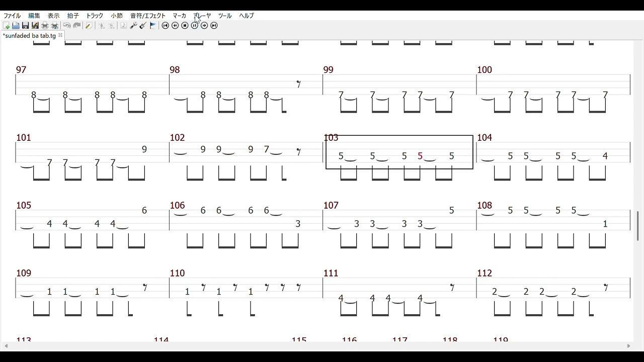644x362 pixels.
Task: Click the remove track icon
Action: click(x=111, y=26)
